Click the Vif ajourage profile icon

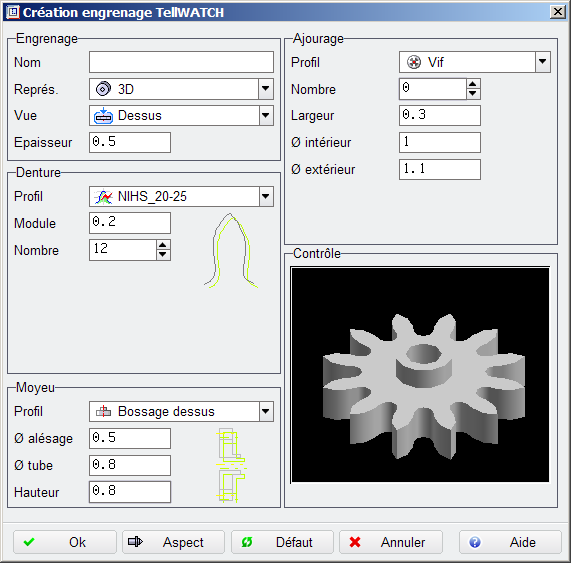pos(414,62)
